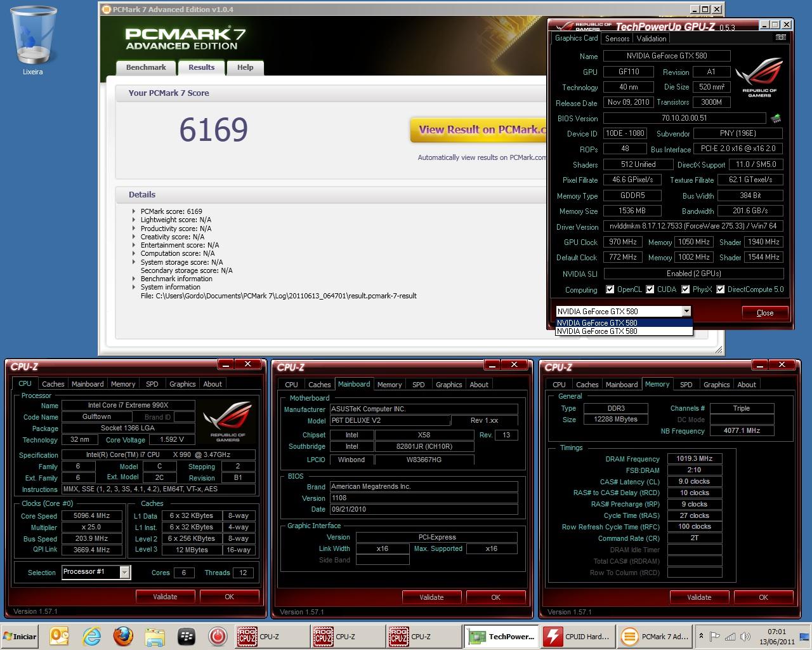The width and height of the screenshot is (812, 650).
Task: Toggle the OpenCL checkbox in GPU-Z
Action: pyautogui.click(x=610, y=289)
